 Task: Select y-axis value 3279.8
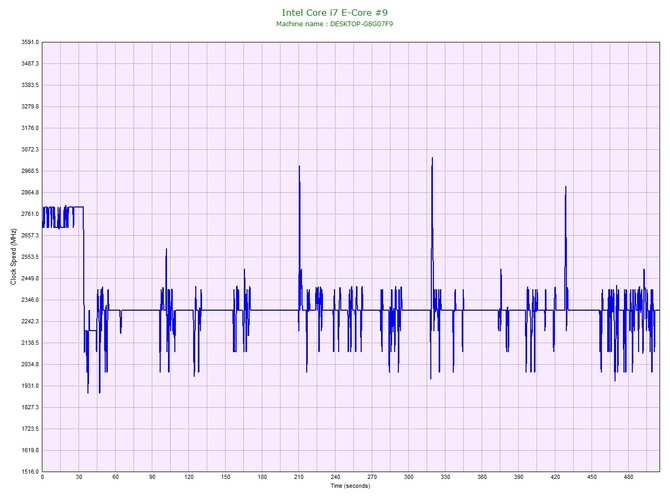tap(30, 106)
